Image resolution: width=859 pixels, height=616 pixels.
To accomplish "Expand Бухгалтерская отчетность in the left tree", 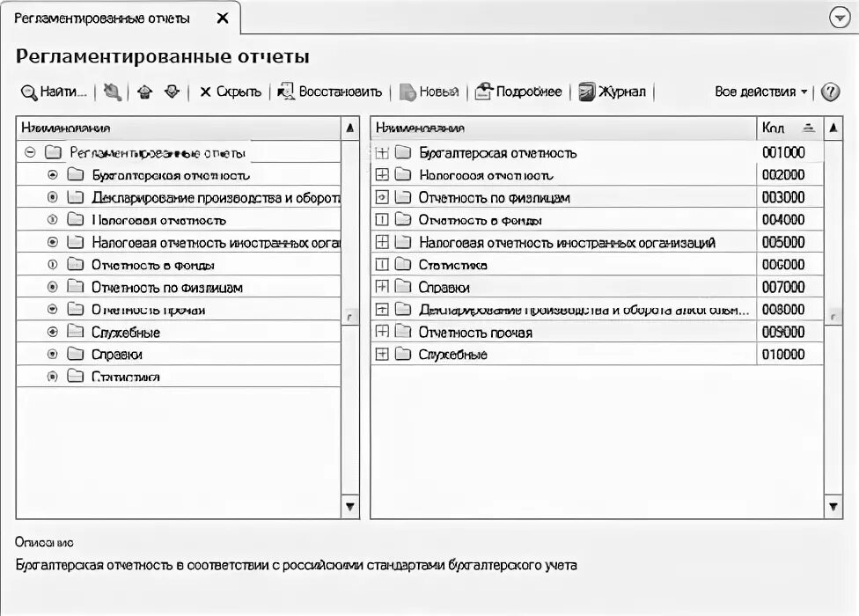I will [52, 174].
